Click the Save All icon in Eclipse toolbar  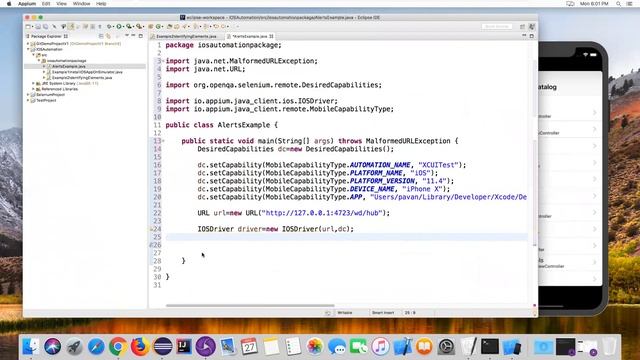tap(45, 27)
